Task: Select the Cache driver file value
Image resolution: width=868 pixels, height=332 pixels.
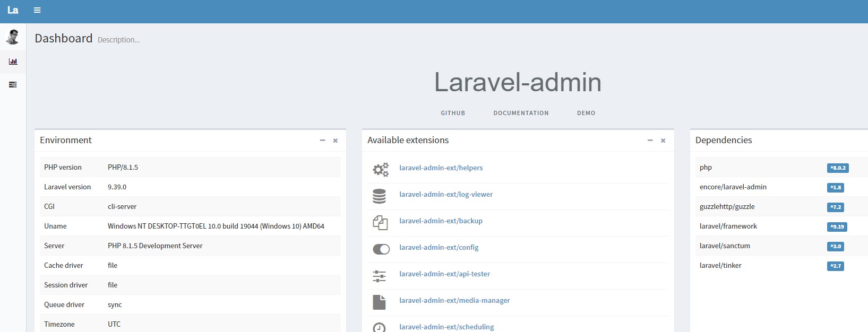Action: [113, 265]
